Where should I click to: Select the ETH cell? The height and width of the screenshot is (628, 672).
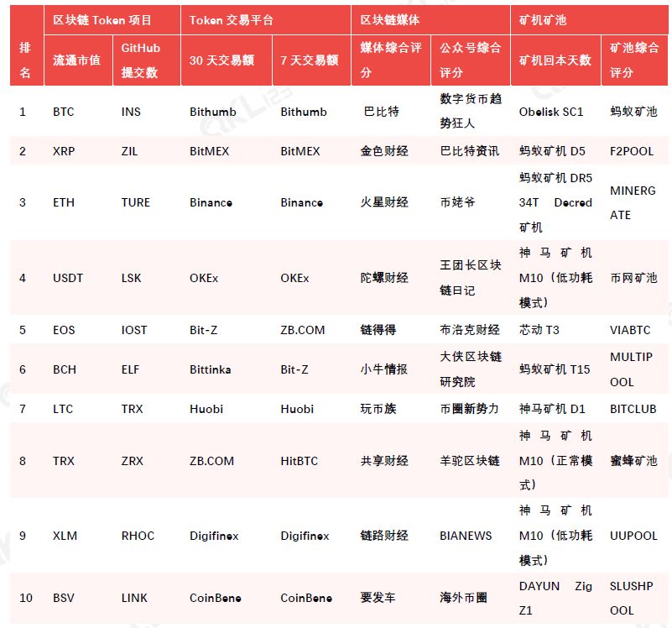pos(64,202)
